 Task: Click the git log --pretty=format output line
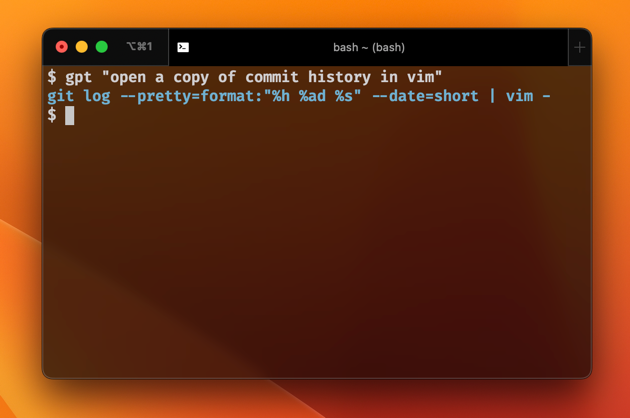pos(299,96)
